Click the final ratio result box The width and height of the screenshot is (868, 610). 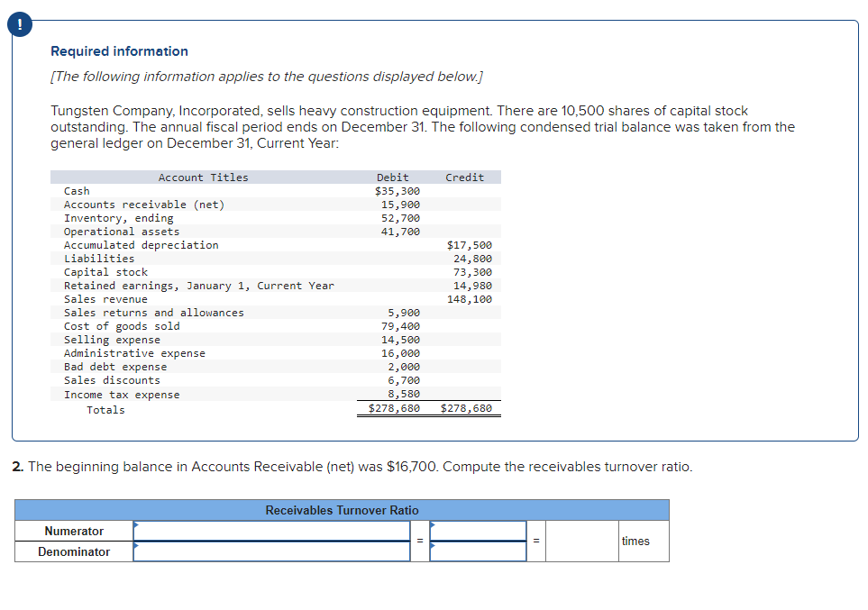[581, 541]
